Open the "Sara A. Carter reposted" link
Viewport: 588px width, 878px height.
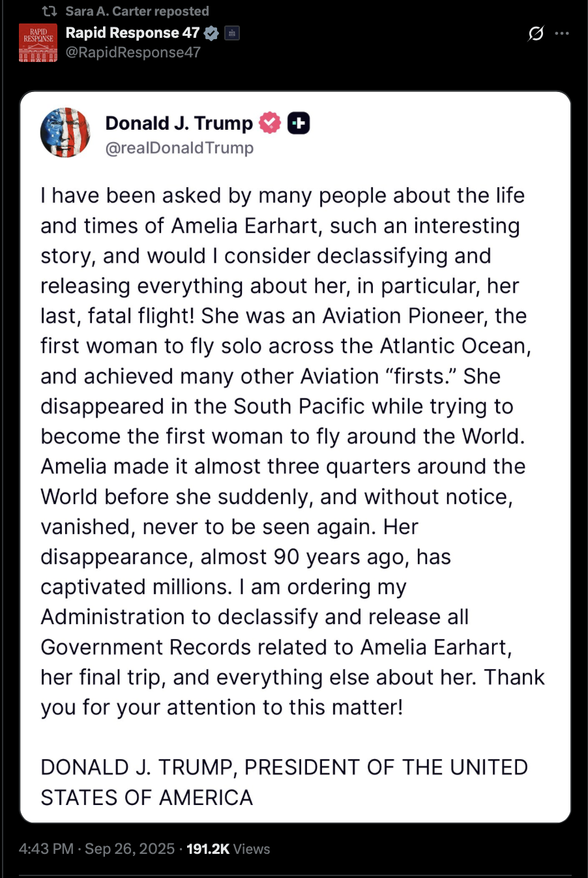137,11
